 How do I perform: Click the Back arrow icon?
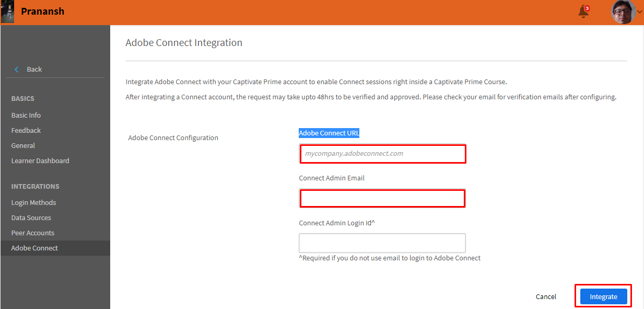(17, 70)
